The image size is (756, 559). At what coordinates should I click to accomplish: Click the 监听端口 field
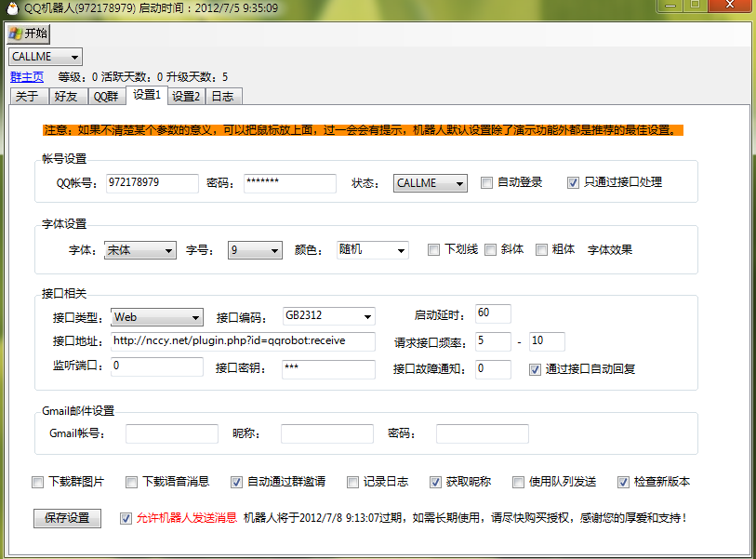point(157,366)
